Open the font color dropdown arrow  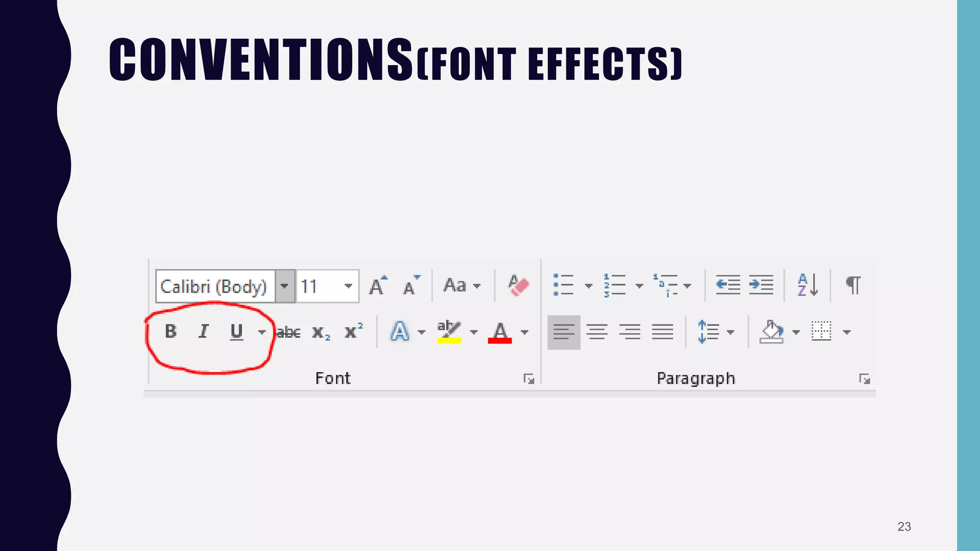(524, 332)
